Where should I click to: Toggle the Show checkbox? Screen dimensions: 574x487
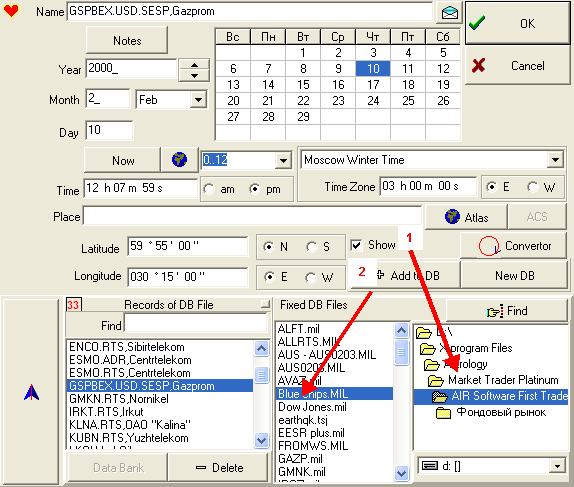(x=356, y=245)
